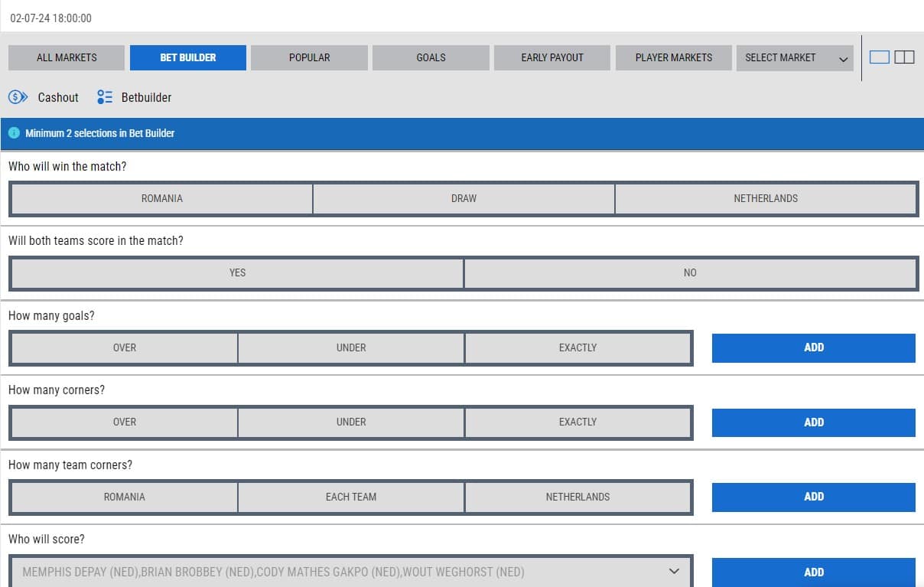Viewport: 924px width, 587px height.
Task: Switch to the Popular tab
Action: click(x=309, y=58)
